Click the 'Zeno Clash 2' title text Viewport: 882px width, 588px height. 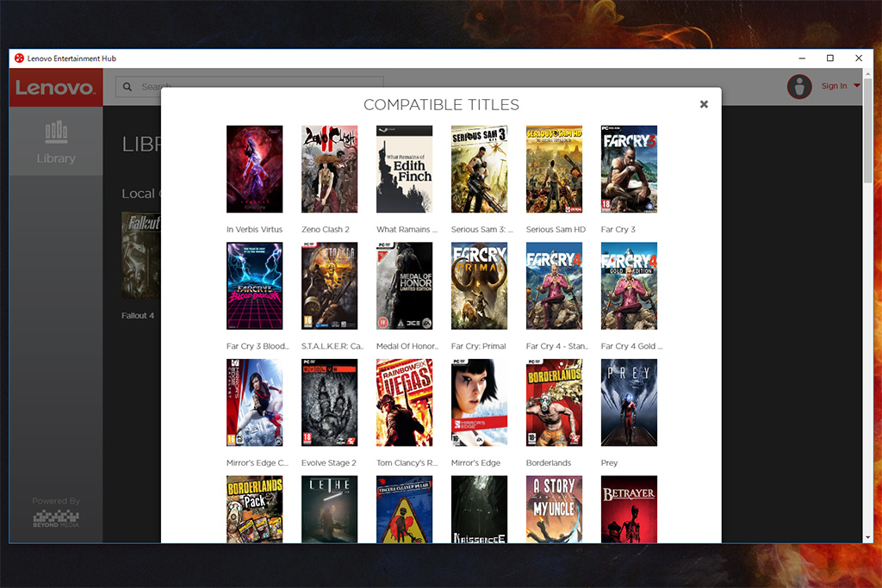click(325, 229)
